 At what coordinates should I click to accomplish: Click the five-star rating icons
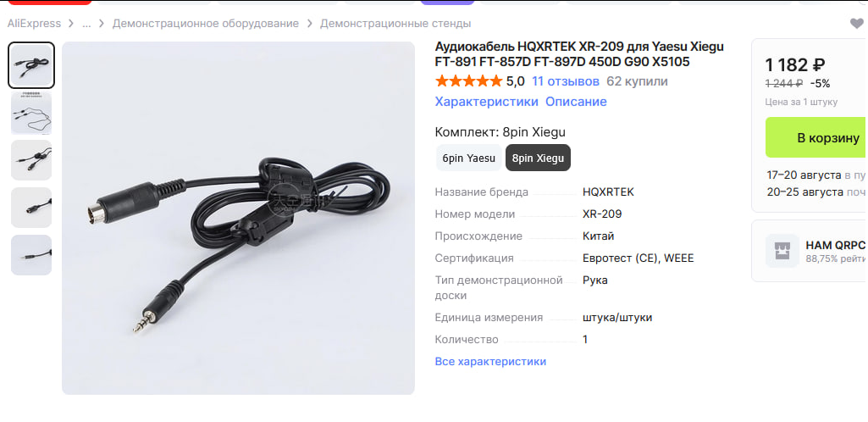pyautogui.click(x=469, y=81)
